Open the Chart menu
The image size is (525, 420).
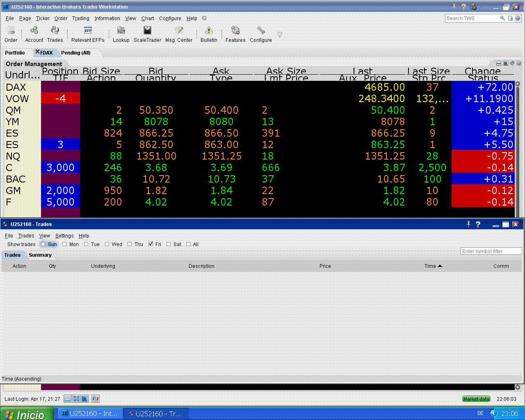pyautogui.click(x=148, y=18)
